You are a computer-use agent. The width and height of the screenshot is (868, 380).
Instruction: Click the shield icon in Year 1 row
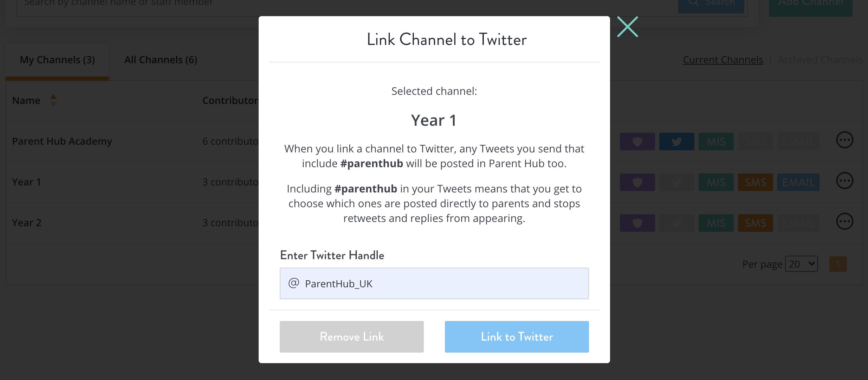[x=637, y=182]
